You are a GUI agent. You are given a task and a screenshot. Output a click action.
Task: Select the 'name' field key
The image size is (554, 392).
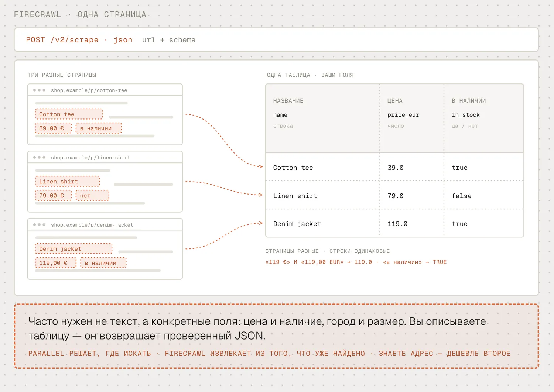(280, 115)
